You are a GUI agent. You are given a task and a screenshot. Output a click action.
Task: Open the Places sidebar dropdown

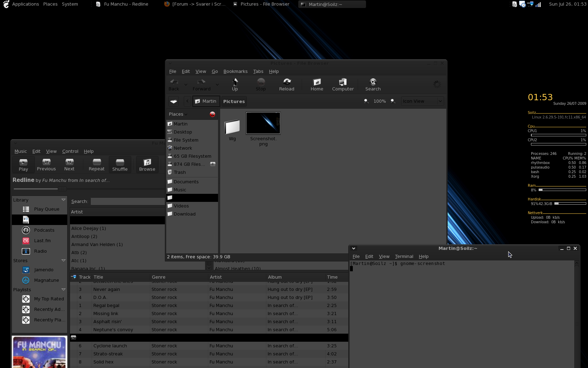178,114
